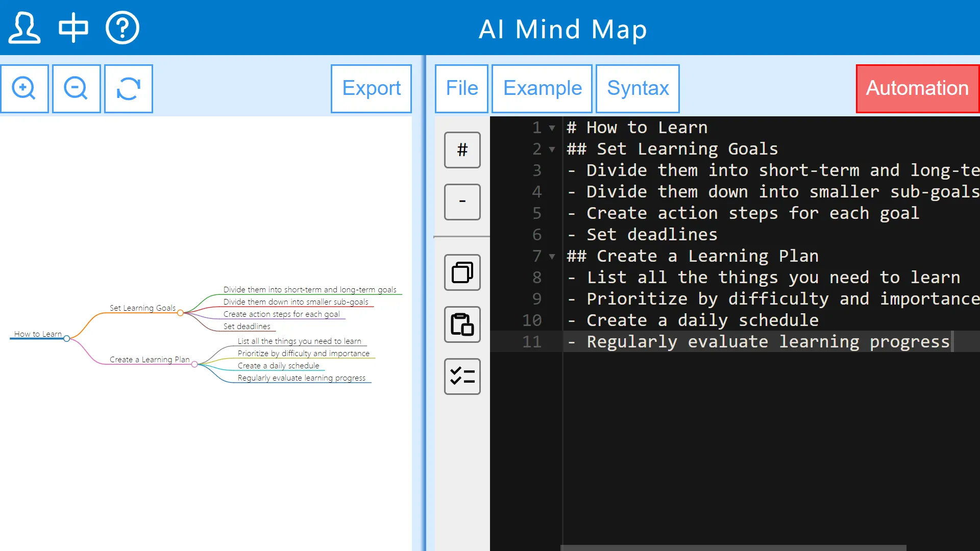Zoom out of the mind map
Viewport: 980px width, 551px height.
click(76, 88)
